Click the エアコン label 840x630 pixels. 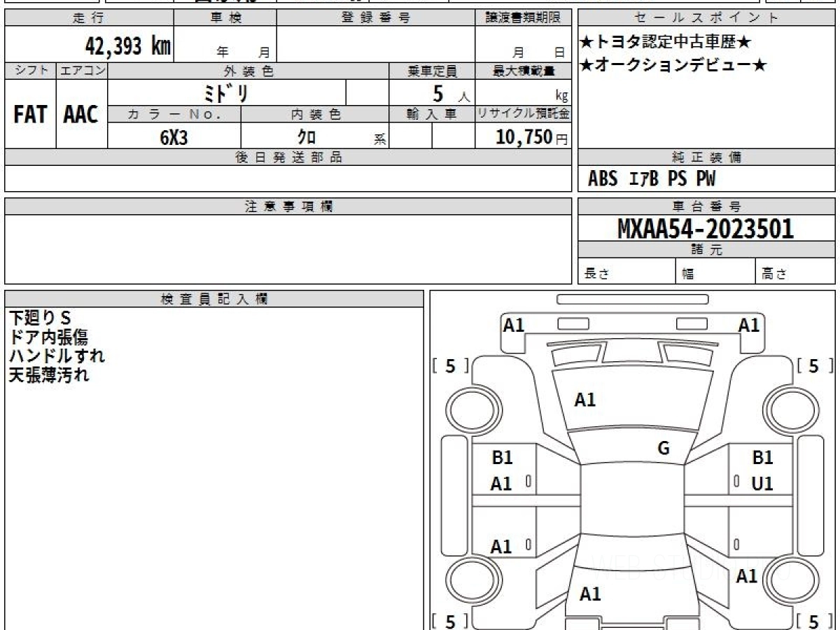tap(82, 71)
